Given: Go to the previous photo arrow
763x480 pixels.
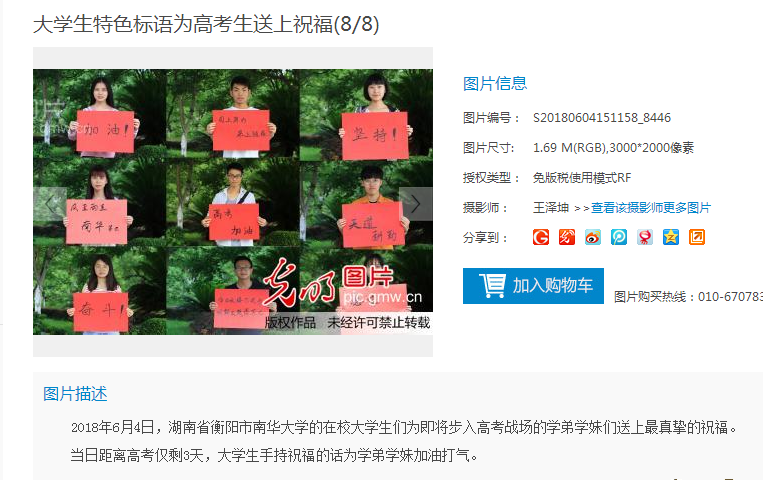Looking at the screenshot, I should pos(50,204).
